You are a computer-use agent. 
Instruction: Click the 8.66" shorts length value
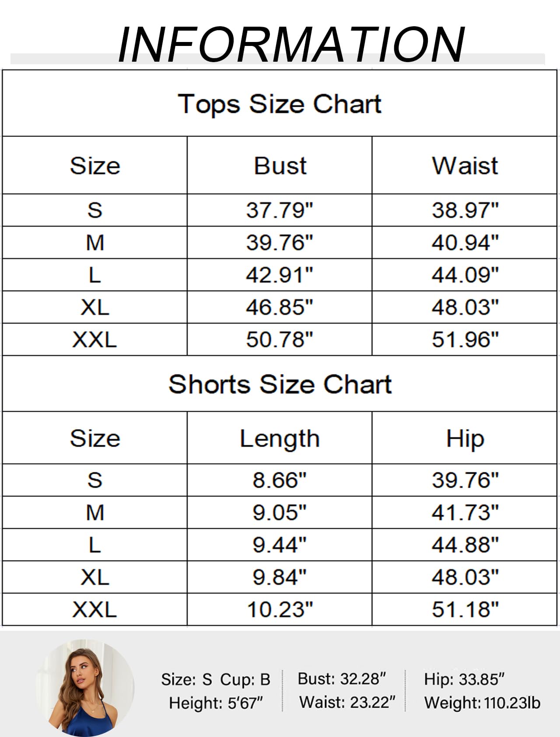point(280,480)
